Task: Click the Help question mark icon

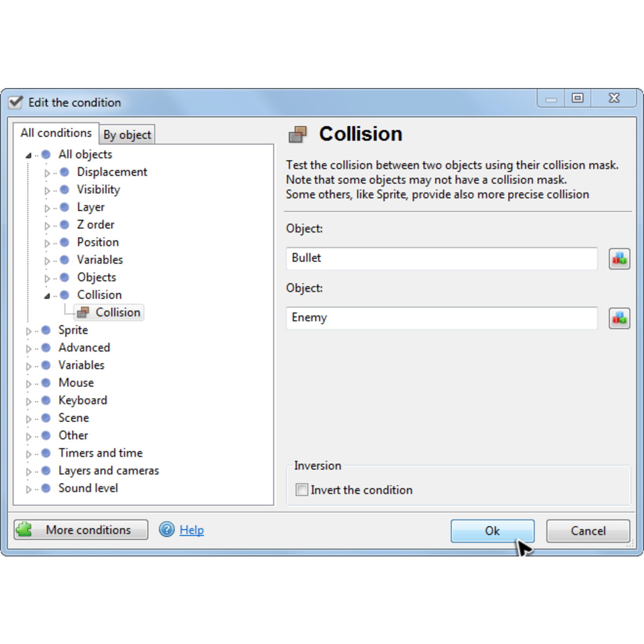Action: [x=166, y=530]
